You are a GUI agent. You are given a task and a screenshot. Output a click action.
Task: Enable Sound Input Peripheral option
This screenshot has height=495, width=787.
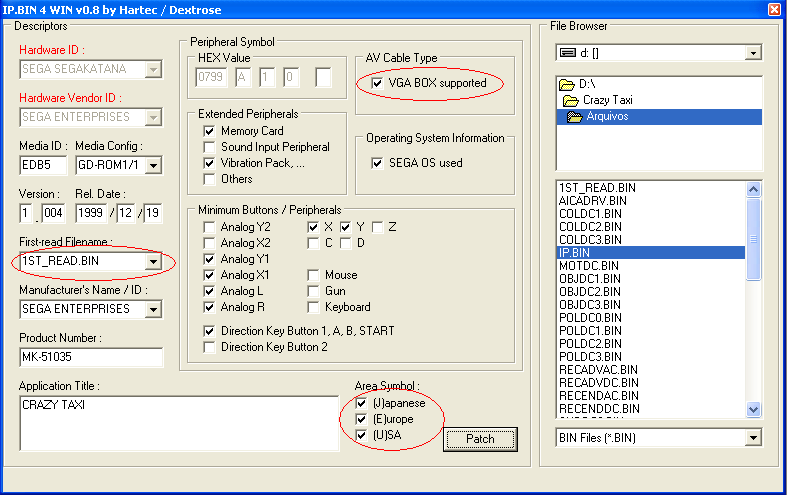209,147
